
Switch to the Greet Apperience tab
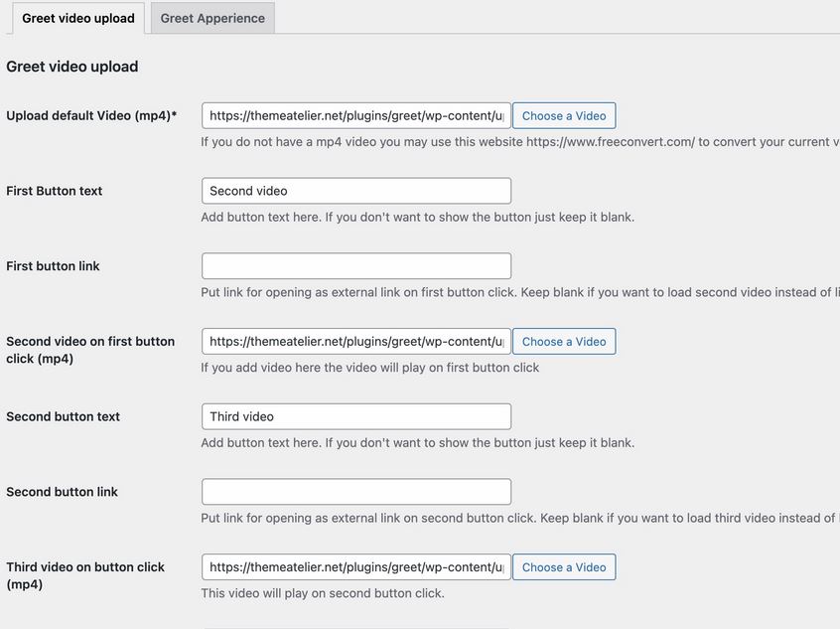coord(212,18)
